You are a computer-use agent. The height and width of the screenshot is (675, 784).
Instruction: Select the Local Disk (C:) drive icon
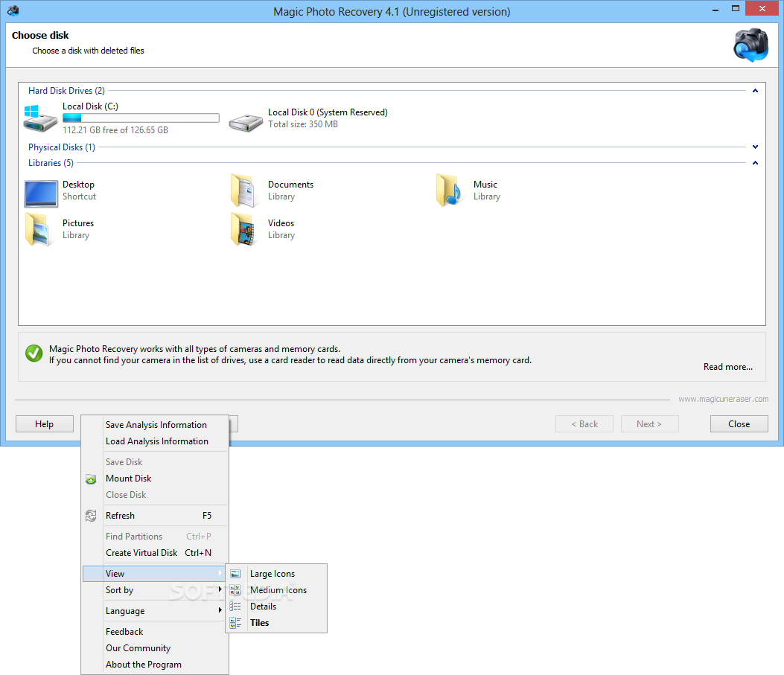click(40, 118)
